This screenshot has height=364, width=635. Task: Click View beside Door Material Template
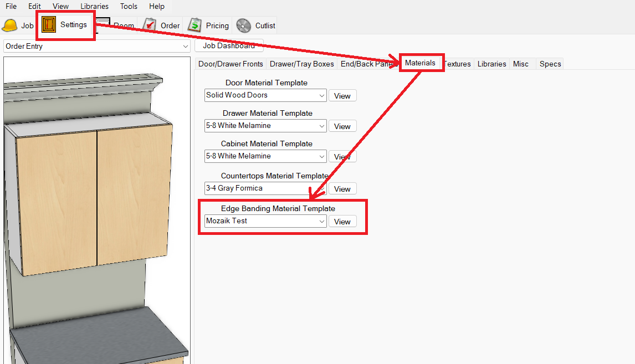coord(342,96)
